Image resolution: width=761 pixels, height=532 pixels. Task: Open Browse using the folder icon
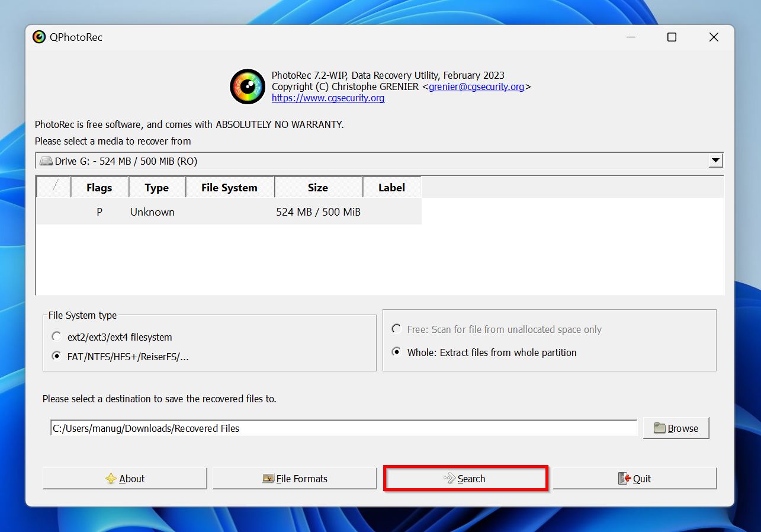pyautogui.click(x=659, y=428)
